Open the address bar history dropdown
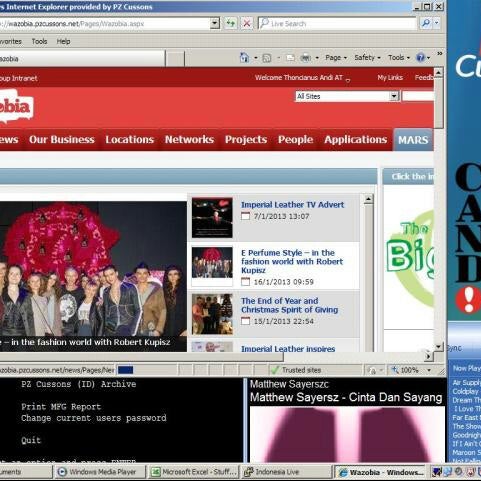This screenshot has width=481, height=481. coord(215,23)
